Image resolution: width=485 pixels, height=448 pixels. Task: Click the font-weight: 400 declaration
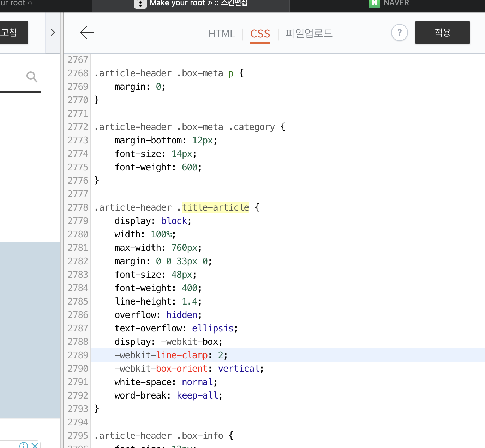coord(158,288)
